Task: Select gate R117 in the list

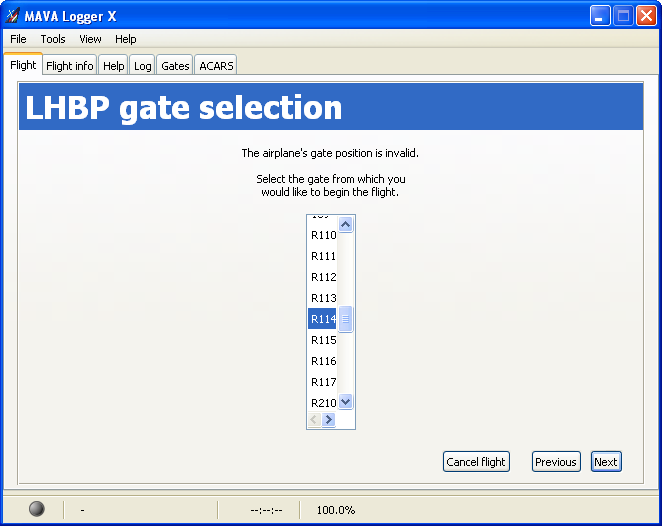Action: coord(323,382)
